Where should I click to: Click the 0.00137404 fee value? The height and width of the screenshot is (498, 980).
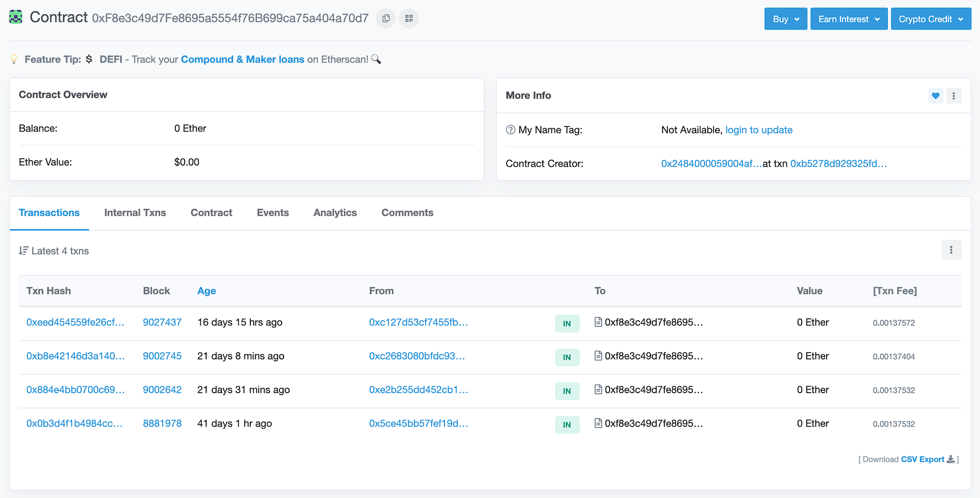coord(894,356)
